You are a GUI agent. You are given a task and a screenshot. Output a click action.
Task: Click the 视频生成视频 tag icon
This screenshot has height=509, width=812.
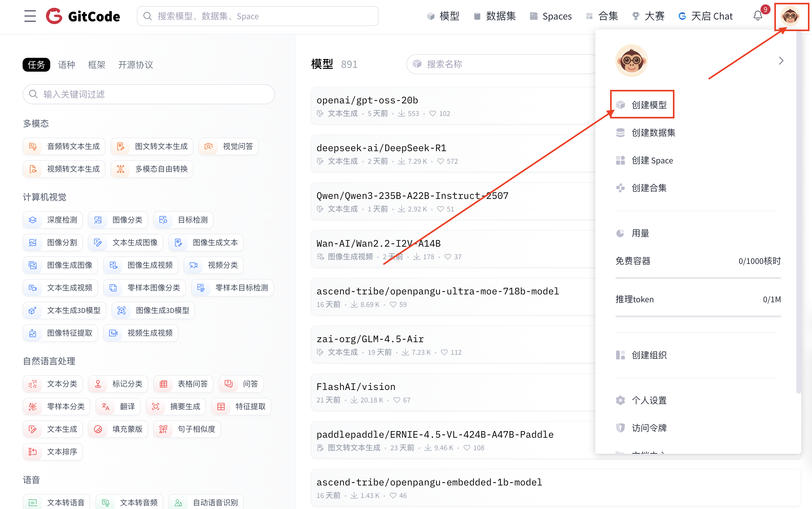pyautogui.click(x=113, y=333)
